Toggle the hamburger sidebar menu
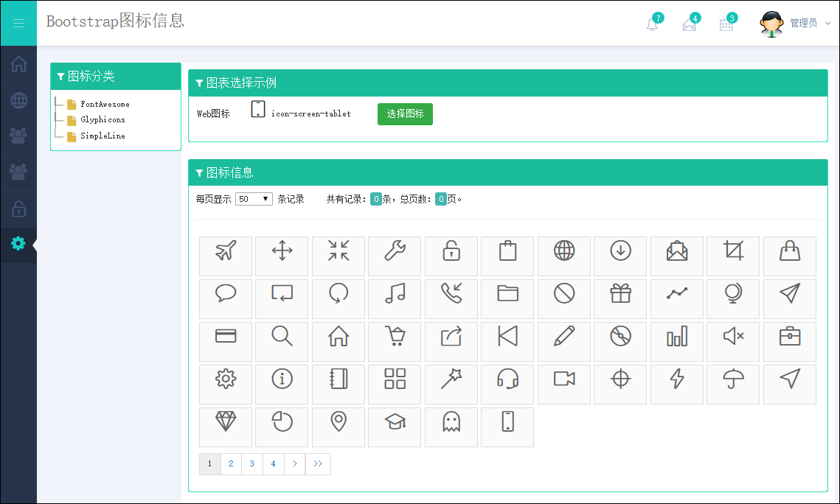Screen dimensions: 840x504 (18, 24)
